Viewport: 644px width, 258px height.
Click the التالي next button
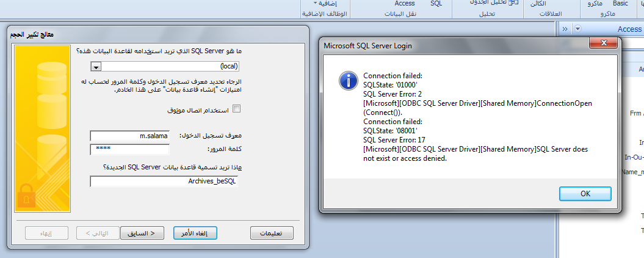tap(98, 233)
